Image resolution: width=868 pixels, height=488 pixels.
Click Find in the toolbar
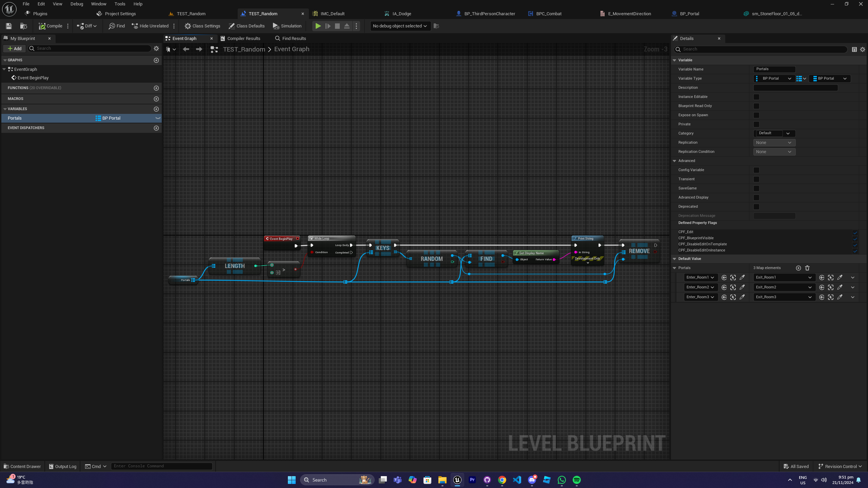coord(117,26)
